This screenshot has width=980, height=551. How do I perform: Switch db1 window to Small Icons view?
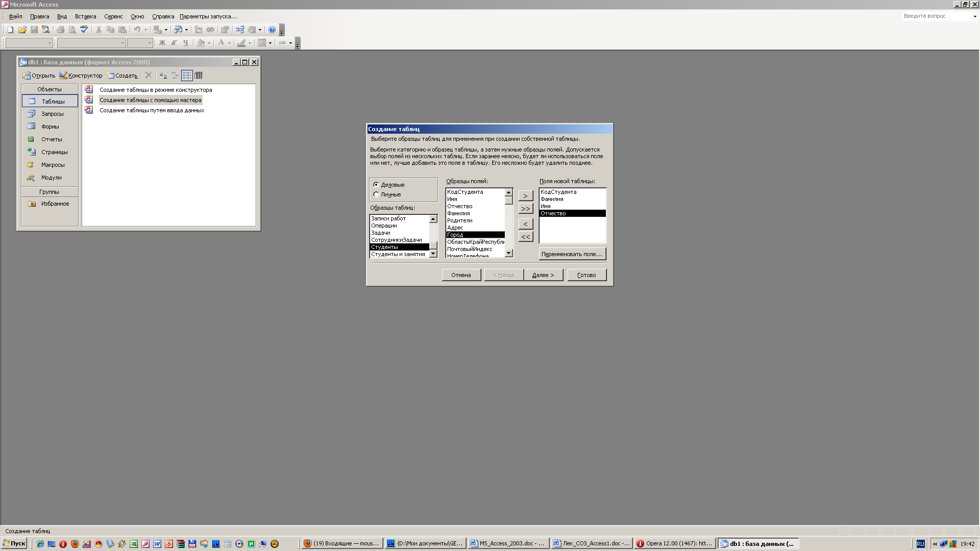175,76
